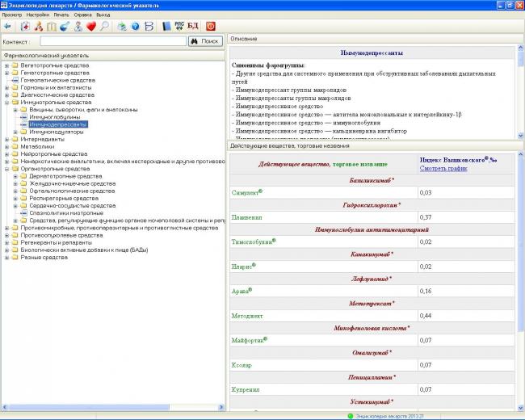The image size is (525, 420).
Task: Select Биологически активные добавки к пище row
Action: [84, 250]
